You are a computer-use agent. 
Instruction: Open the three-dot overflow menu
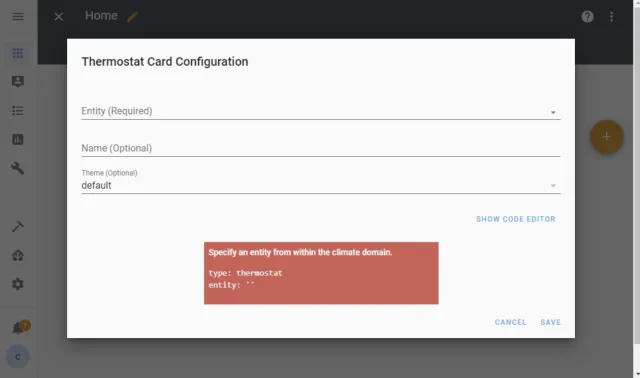[611, 16]
